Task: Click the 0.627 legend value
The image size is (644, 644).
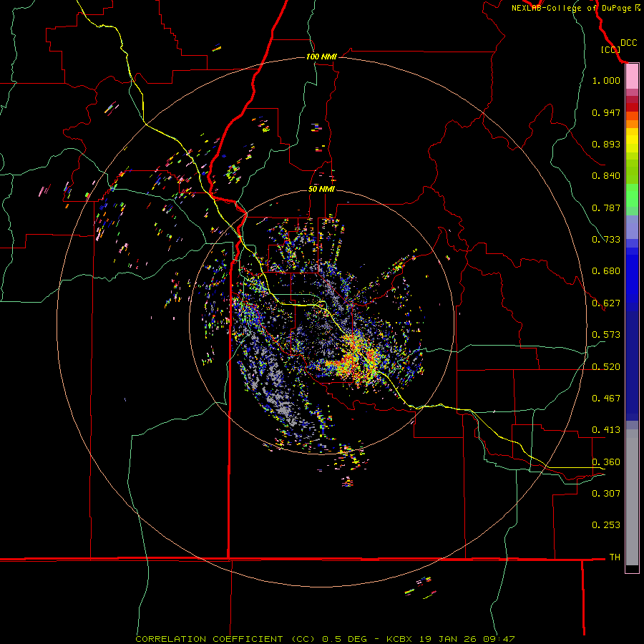Action: click(x=606, y=303)
